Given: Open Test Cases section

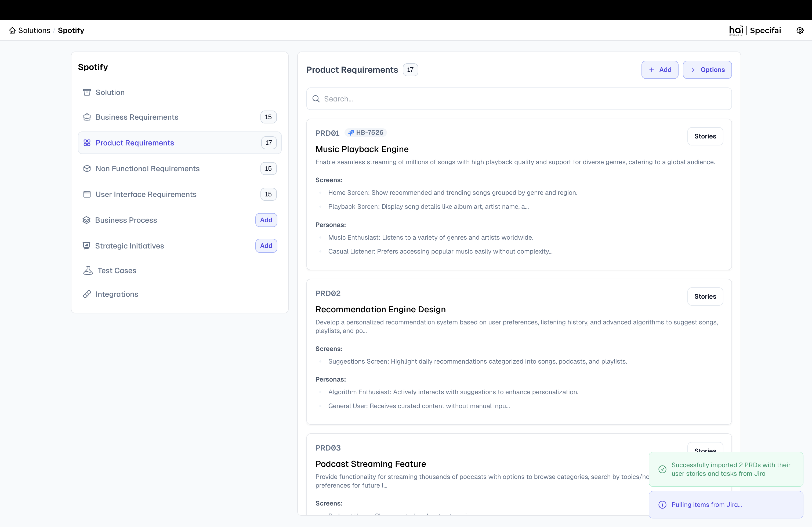Looking at the screenshot, I should 180,271.
